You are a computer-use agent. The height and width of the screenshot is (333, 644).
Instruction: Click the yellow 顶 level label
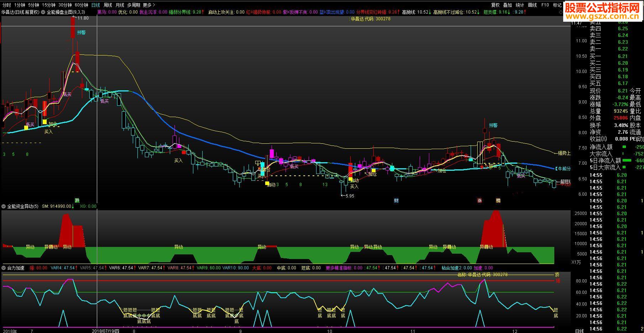557,275
